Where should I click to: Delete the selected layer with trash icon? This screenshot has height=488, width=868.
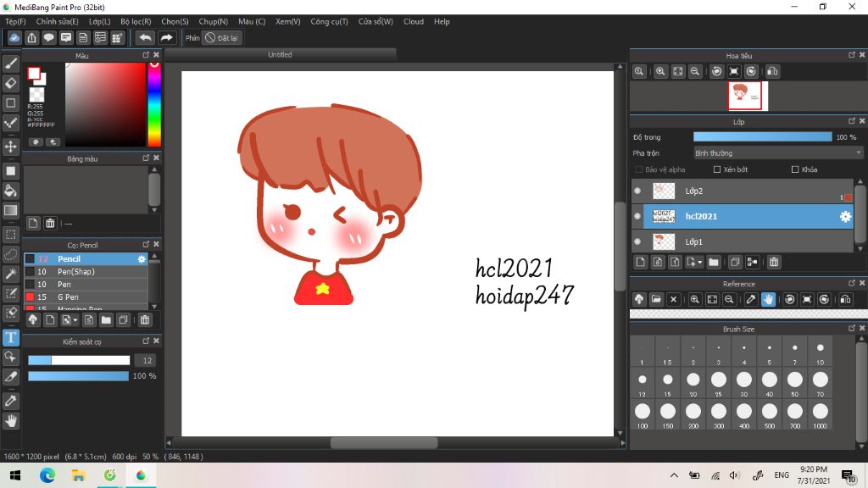pos(774,262)
